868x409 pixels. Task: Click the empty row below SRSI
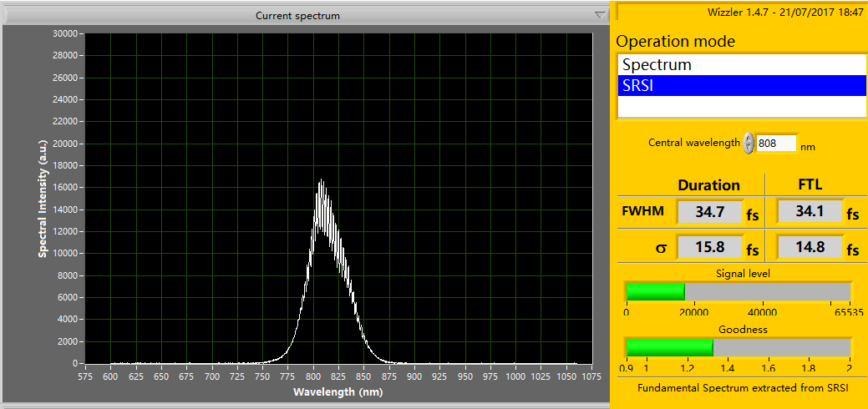(x=741, y=106)
